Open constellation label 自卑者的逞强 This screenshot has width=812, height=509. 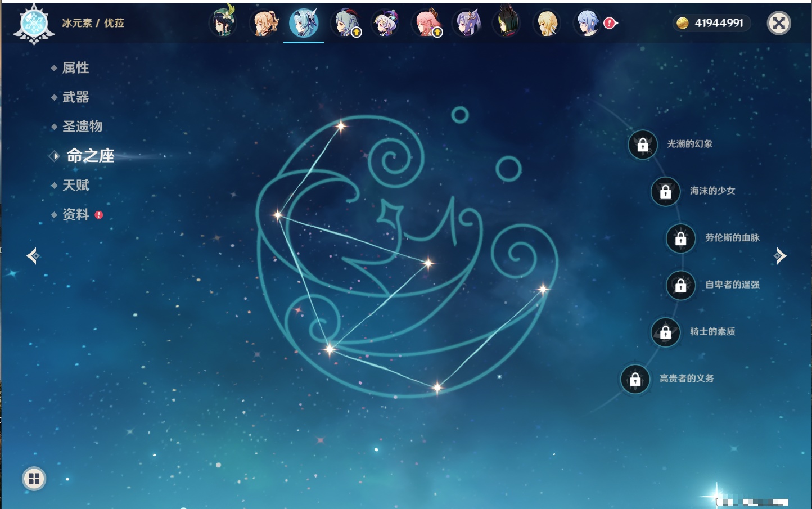point(732,285)
